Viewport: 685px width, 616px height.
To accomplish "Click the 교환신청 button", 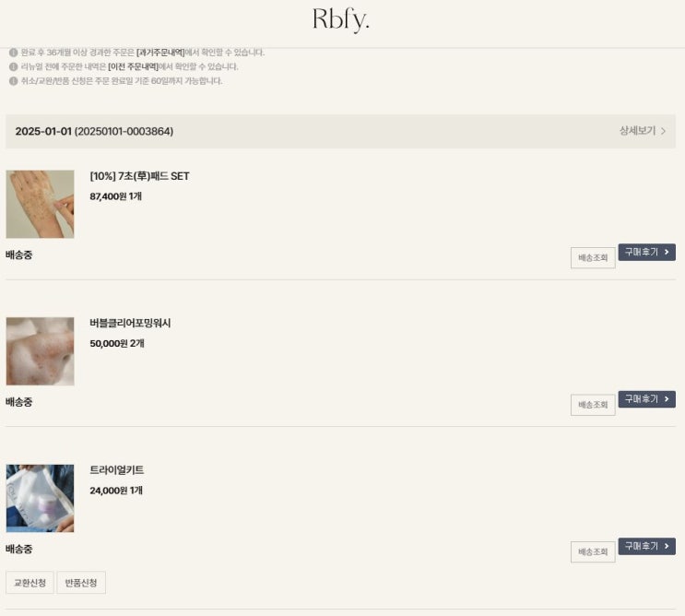I will click(30, 583).
